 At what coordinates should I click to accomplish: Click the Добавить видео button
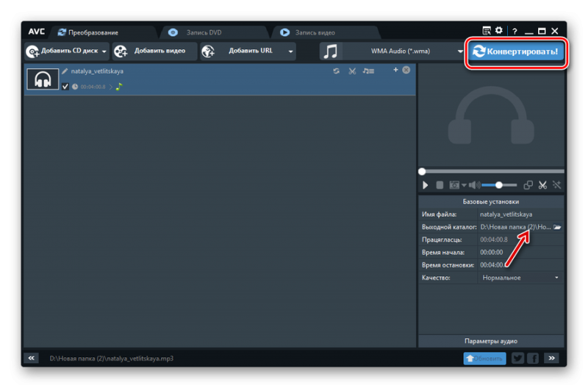pyautogui.click(x=155, y=51)
